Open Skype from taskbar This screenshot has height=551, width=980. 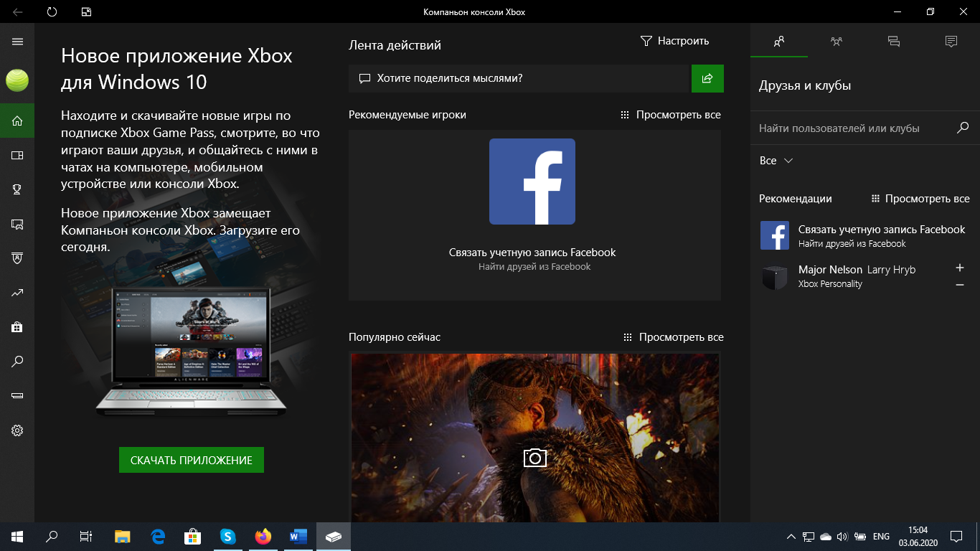[x=228, y=536]
